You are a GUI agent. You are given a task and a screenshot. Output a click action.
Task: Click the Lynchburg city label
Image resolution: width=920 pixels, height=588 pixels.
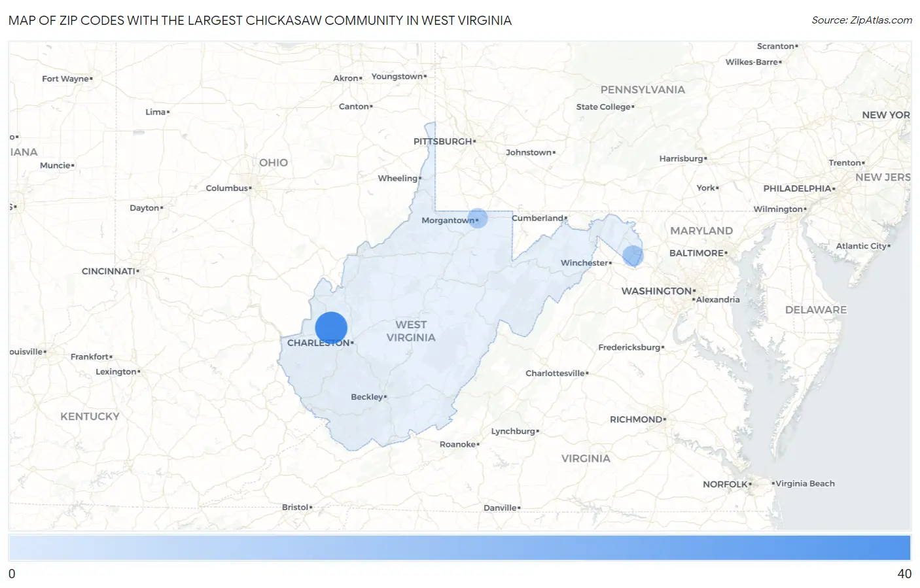(514, 431)
